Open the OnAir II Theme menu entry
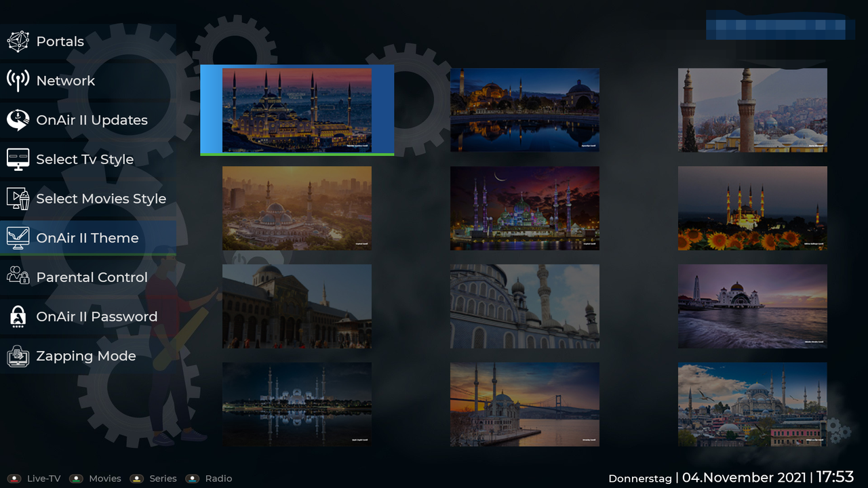 click(x=88, y=238)
